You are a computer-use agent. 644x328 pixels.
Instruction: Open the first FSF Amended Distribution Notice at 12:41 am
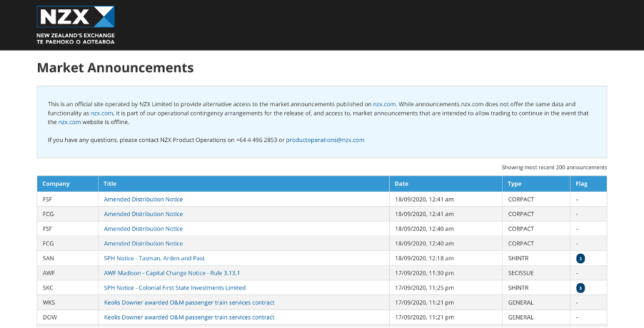(144, 199)
